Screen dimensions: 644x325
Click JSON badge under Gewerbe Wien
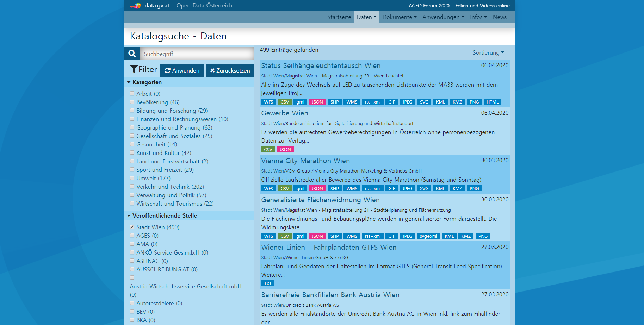point(285,149)
